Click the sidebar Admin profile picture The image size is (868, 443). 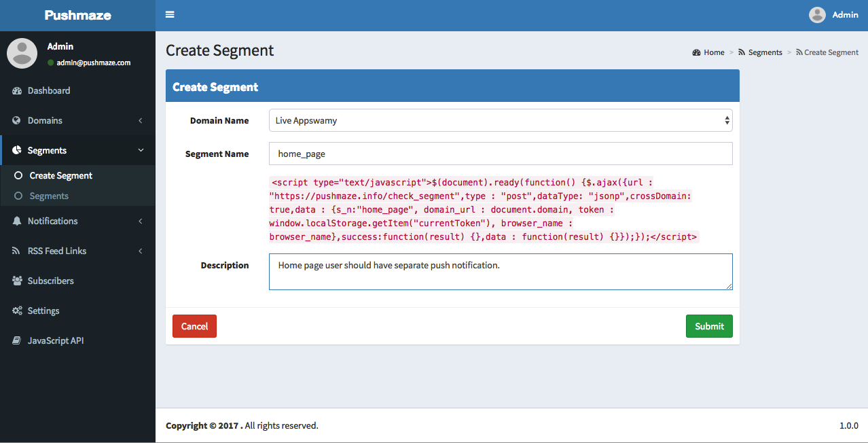pos(22,54)
